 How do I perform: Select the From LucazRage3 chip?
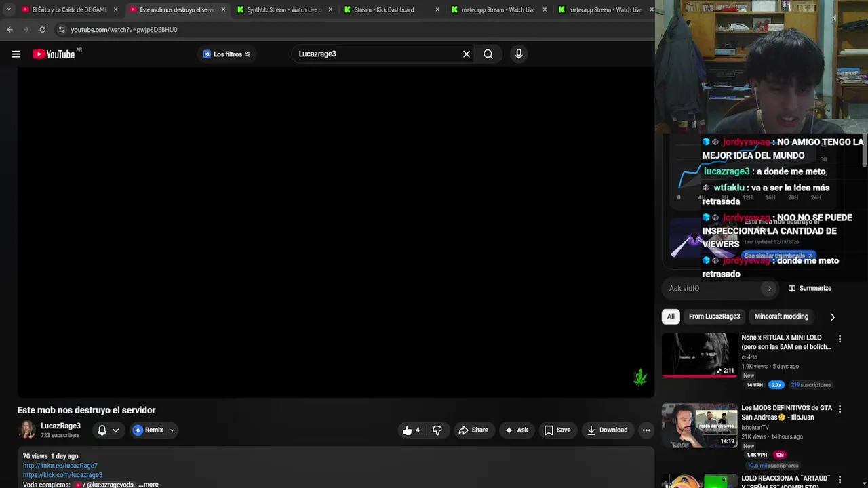pyautogui.click(x=714, y=317)
